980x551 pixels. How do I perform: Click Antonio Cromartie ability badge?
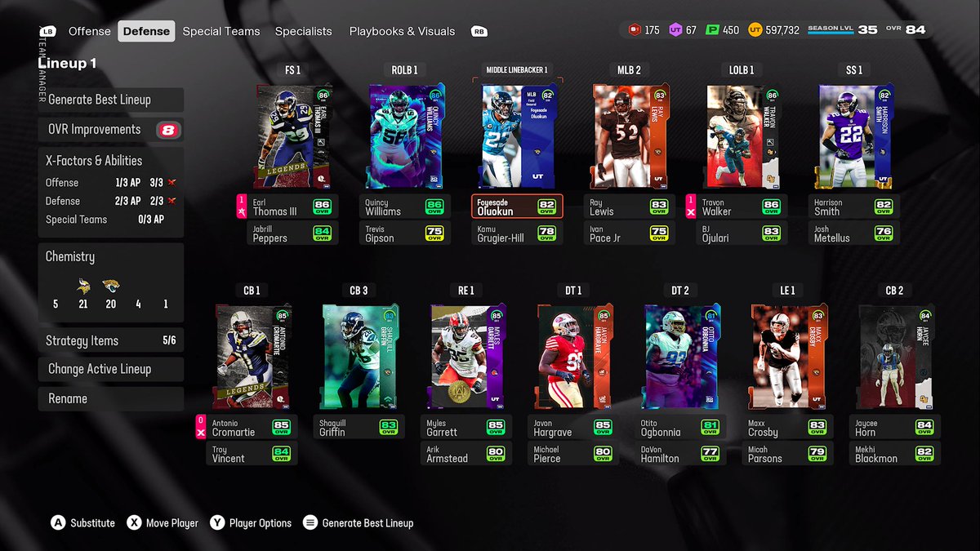click(x=201, y=427)
